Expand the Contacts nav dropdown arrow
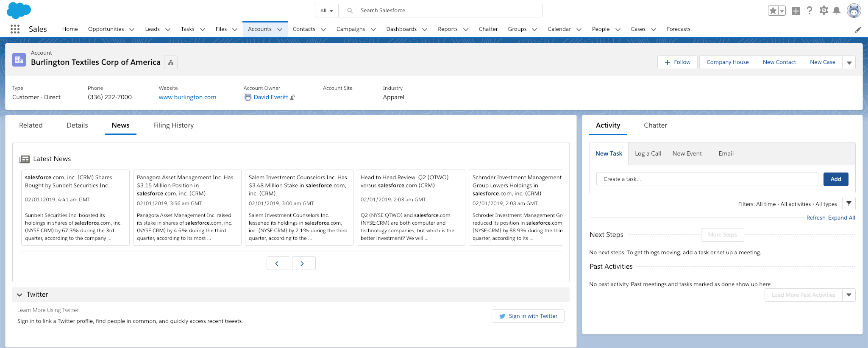Image resolution: width=868 pixels, height=348 pixels. [x=323, y=29]
